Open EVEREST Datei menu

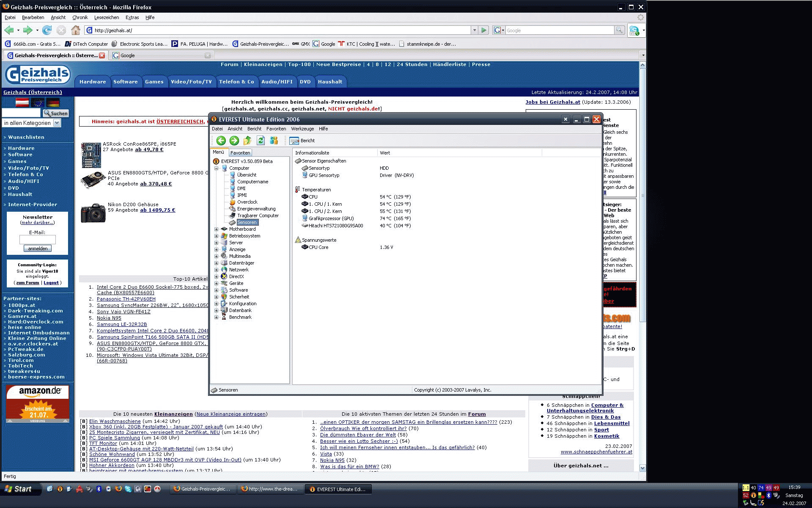tap(217, 129)
